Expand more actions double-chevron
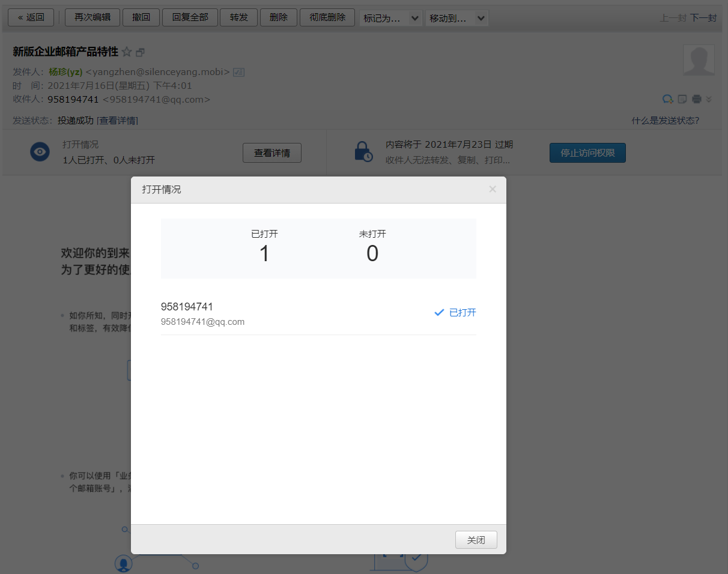 [x=709, y=99]
